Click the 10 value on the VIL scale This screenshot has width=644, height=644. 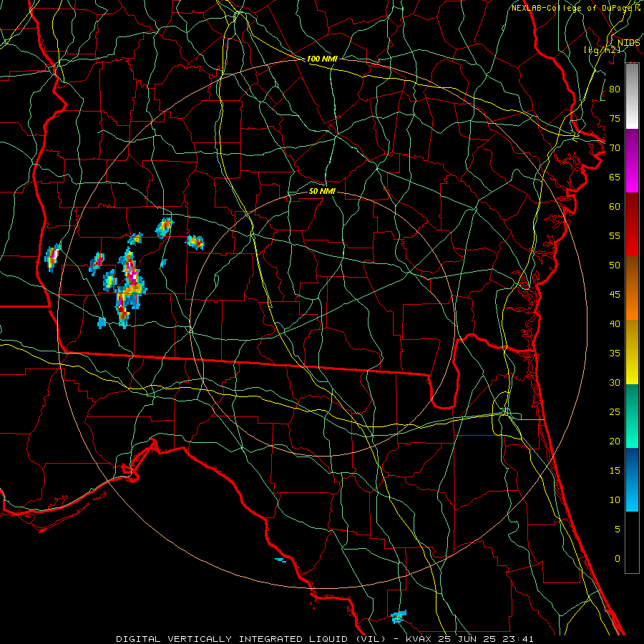615,500
